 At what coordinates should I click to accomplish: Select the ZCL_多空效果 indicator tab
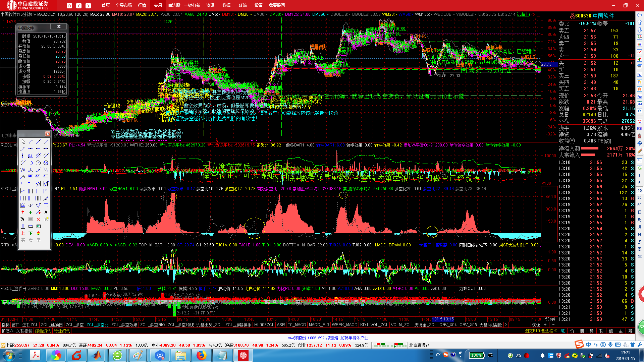click(x=124, y=325)
